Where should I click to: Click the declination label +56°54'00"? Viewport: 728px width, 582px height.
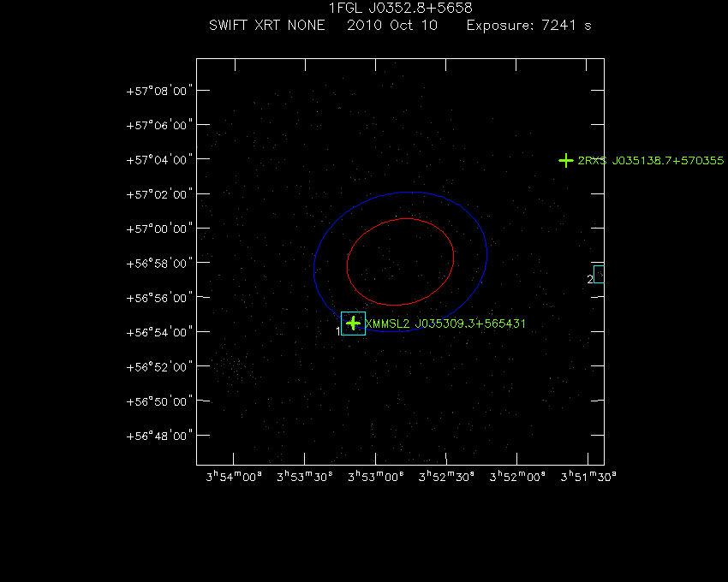(x=159, y=332)
